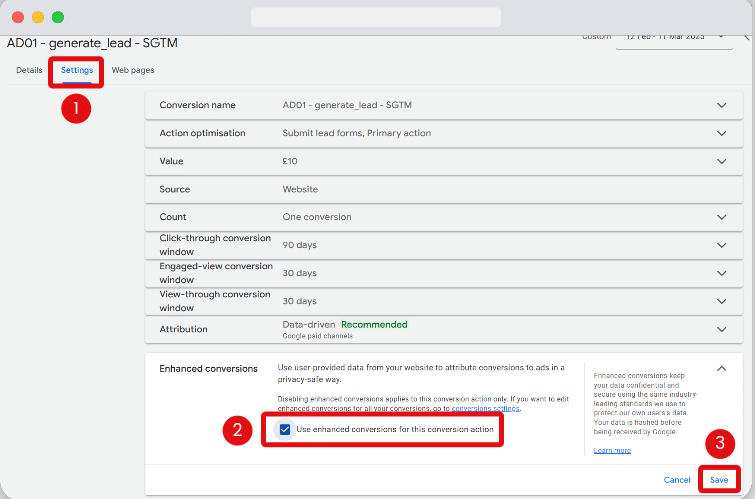Image resolution: width=755 pixels, height=499 pixels.
Task: Expand the Count row chevron
Action: [721, 217]
